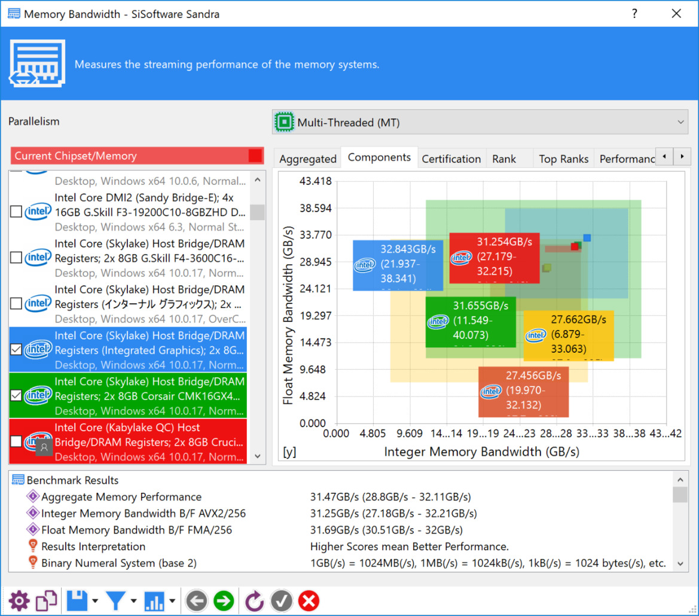Go back with the grey left arrow
Viewport: 699px width, 616px height.
[197, 601]
